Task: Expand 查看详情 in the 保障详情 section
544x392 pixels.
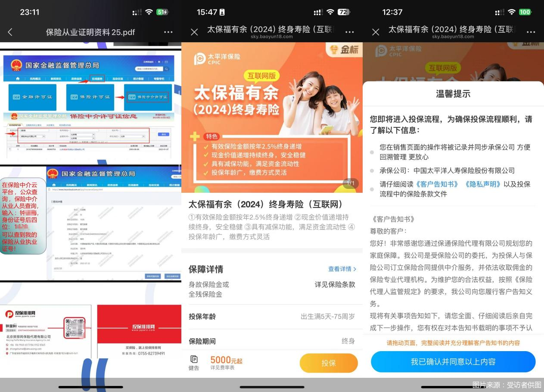Action: point(342,269)
